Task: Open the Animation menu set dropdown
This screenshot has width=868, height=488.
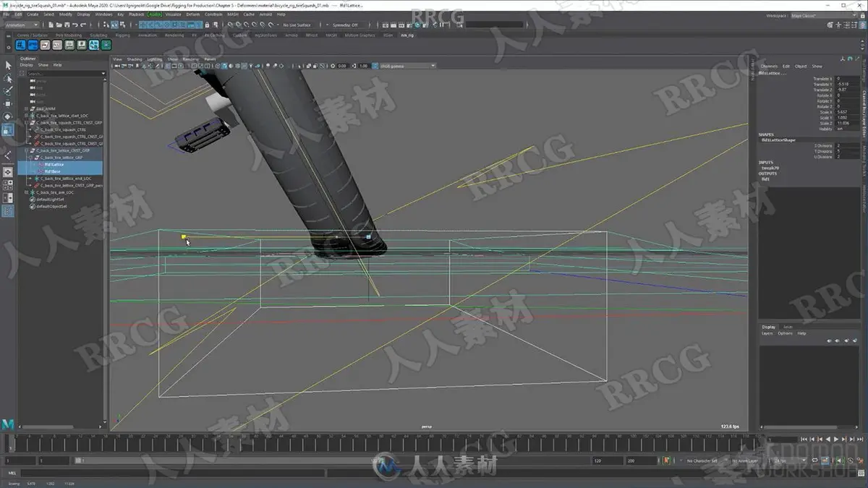Action: (x=22, y=25)
